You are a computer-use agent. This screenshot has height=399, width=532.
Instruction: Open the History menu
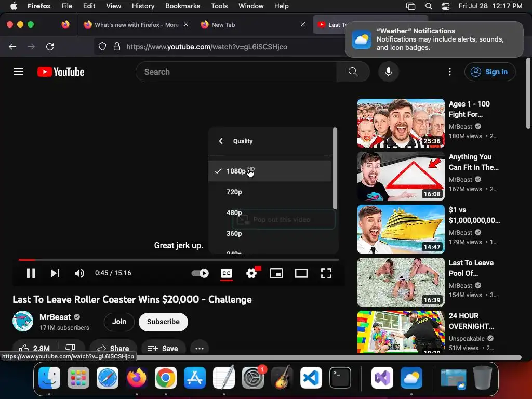143,6
